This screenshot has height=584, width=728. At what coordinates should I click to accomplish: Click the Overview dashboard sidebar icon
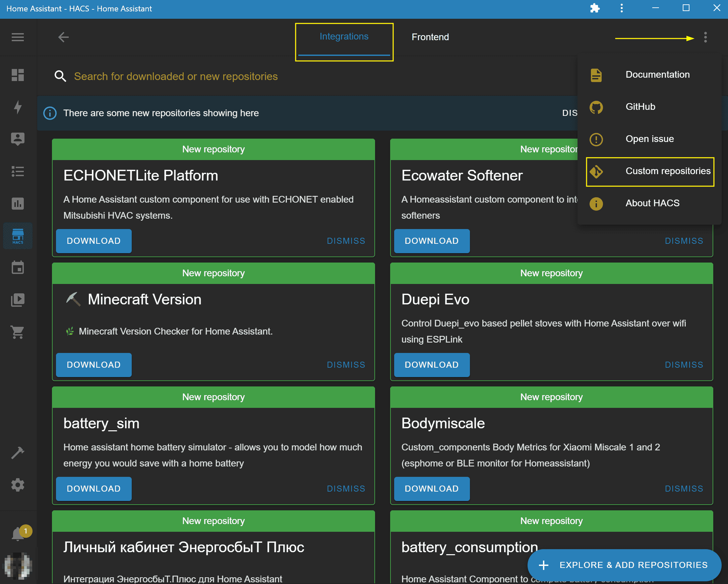tap(17, 75)
